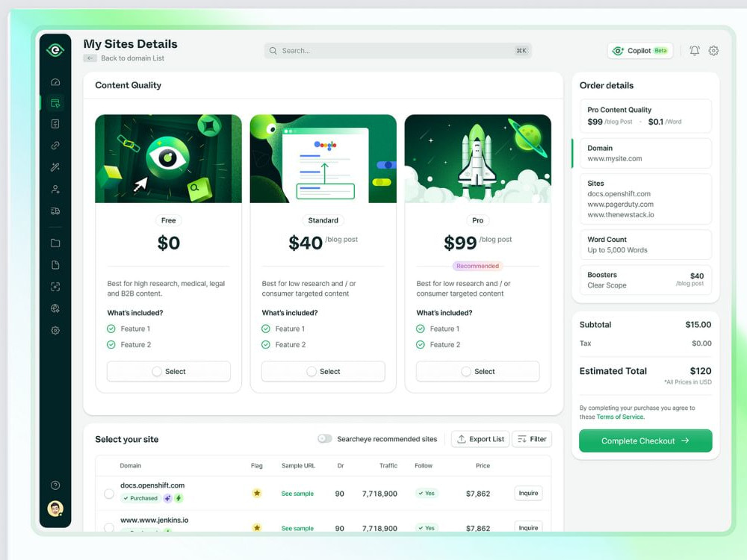Open the AI scan frame sidebar icon

click(x=55, y=287)
